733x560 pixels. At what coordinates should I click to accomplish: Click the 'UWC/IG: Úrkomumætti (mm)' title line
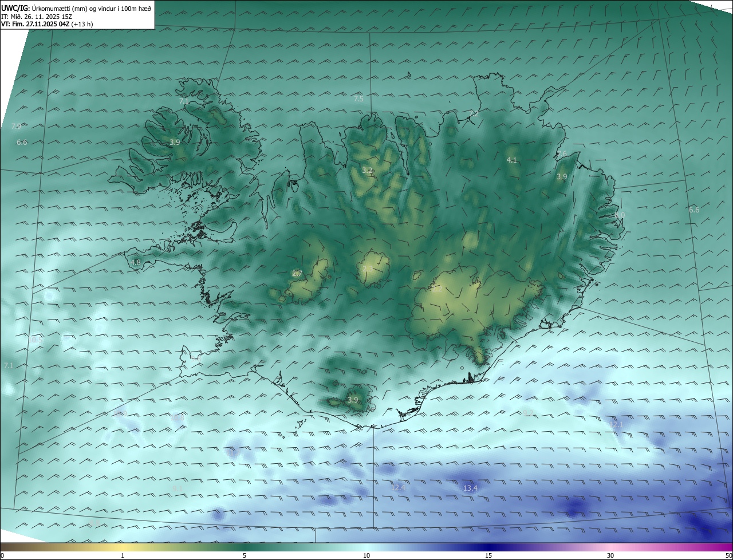coord(76,8)
